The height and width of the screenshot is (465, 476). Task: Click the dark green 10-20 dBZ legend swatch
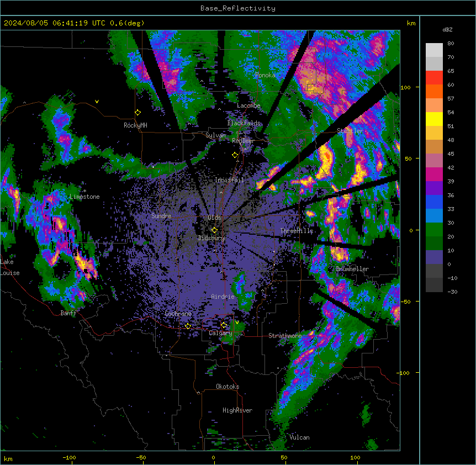(x=434, y=244)
